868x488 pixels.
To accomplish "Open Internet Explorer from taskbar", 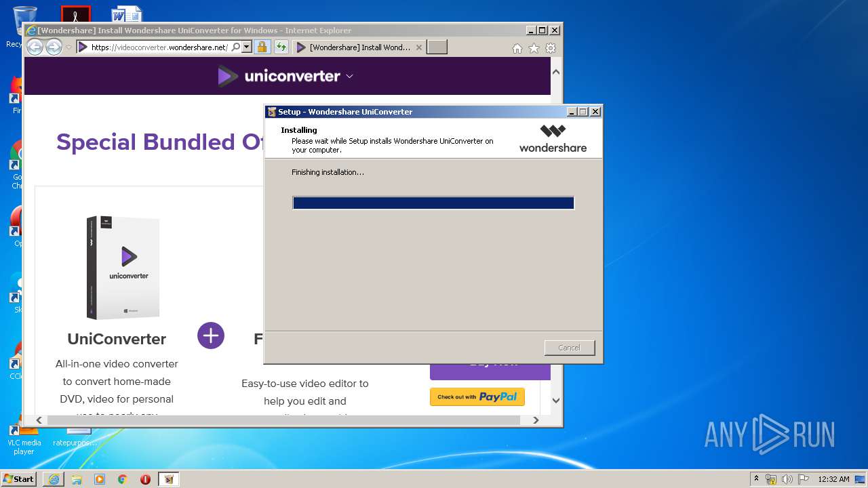I will coord(54,479).
